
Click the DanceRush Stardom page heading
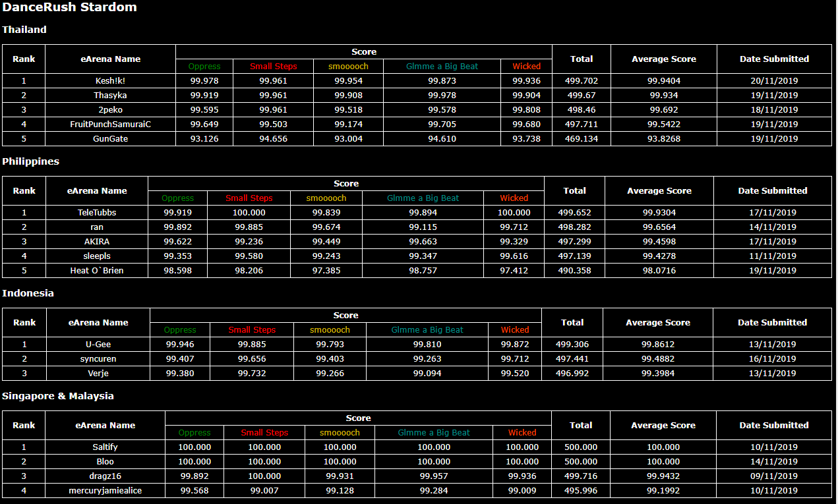coord(69,8)
